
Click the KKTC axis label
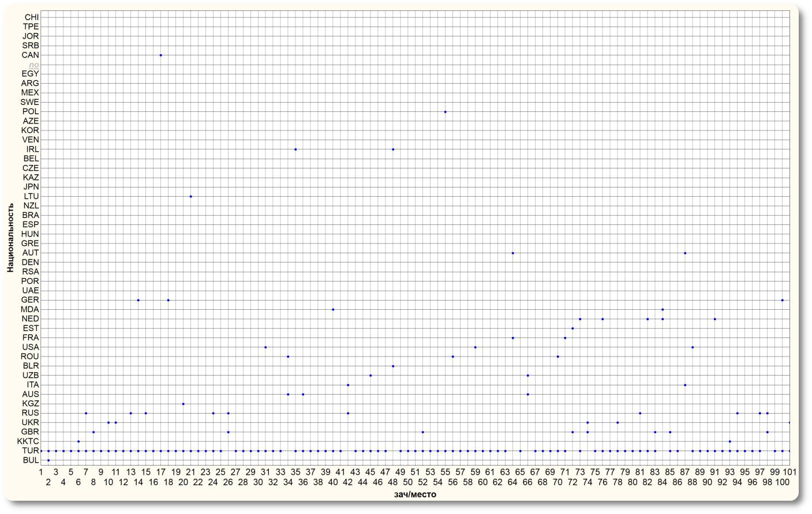pyautogui.click(x=28, y=441)
